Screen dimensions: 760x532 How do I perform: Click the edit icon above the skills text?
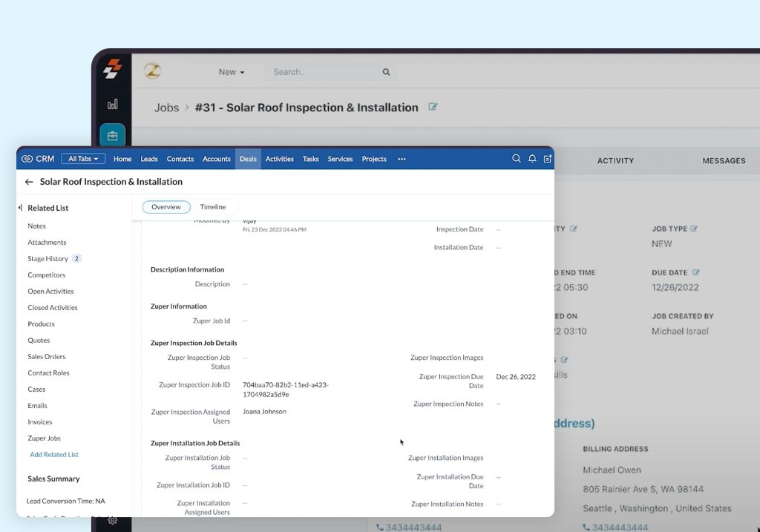(564, 360)
